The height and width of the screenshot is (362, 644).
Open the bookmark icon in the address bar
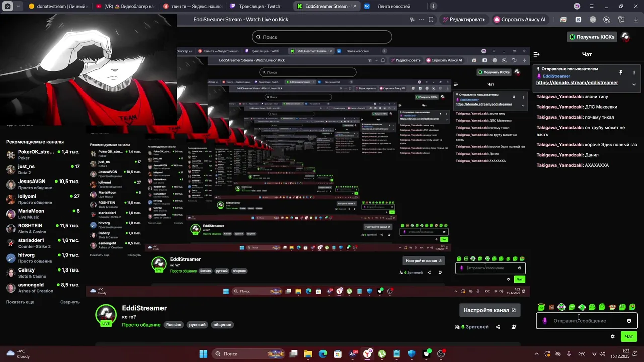coord(431,20)
